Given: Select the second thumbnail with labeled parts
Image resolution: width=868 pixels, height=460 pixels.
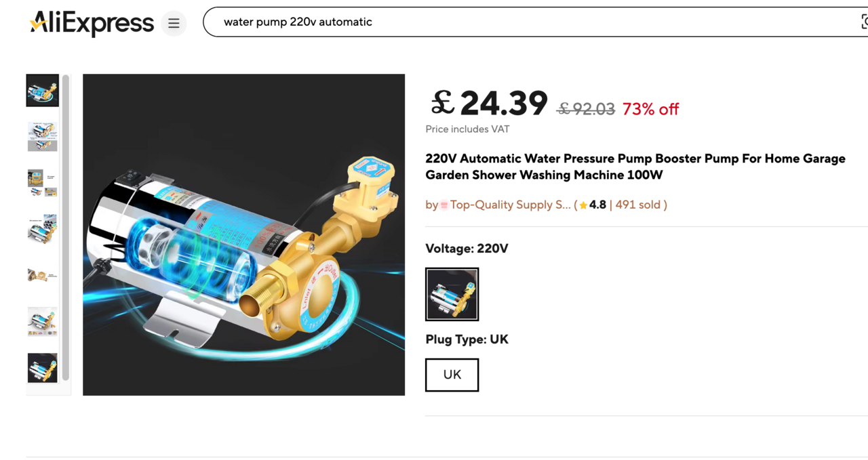Looking at the screenshot, I should 43,137.
